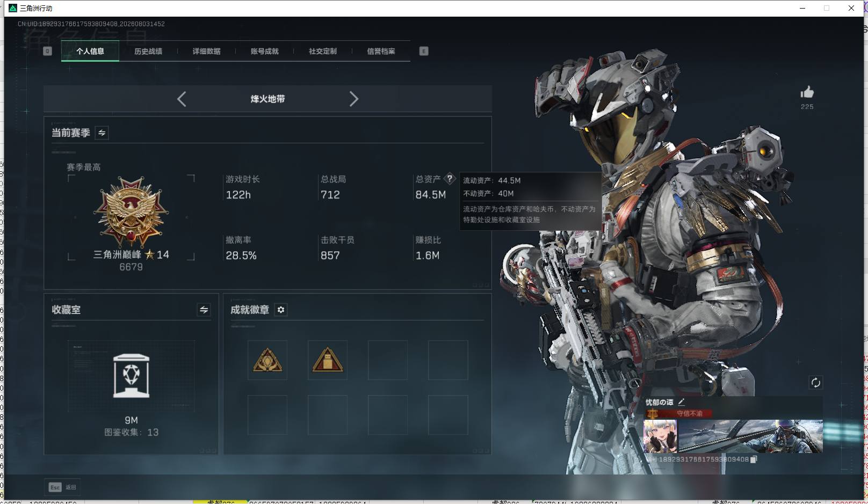The height and width of the screenshot is (504, 868).
Task: Open the 账号成就 tab
Action: pyautogui.click(x=265, y=51)
